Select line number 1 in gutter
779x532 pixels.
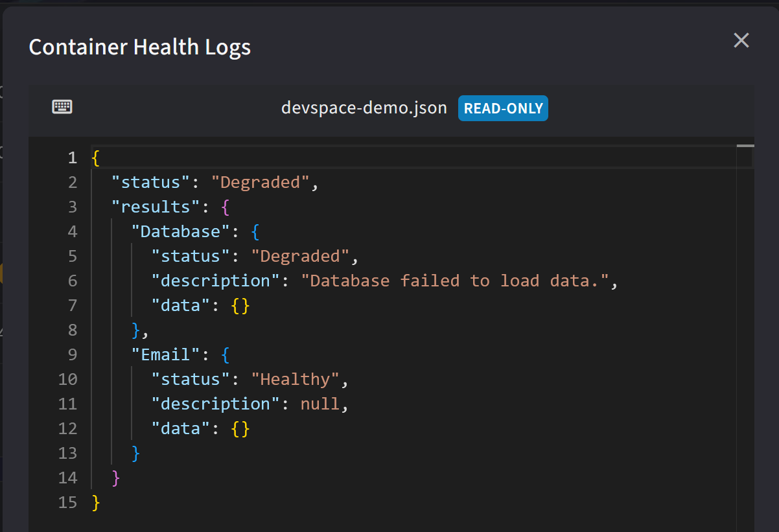[x=71, y=157]
